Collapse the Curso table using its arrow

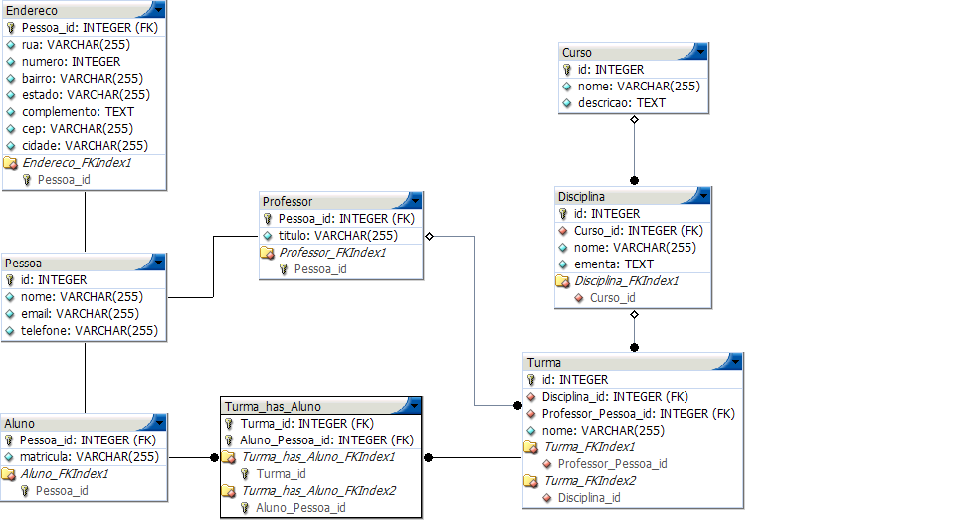tap(700, 52)
